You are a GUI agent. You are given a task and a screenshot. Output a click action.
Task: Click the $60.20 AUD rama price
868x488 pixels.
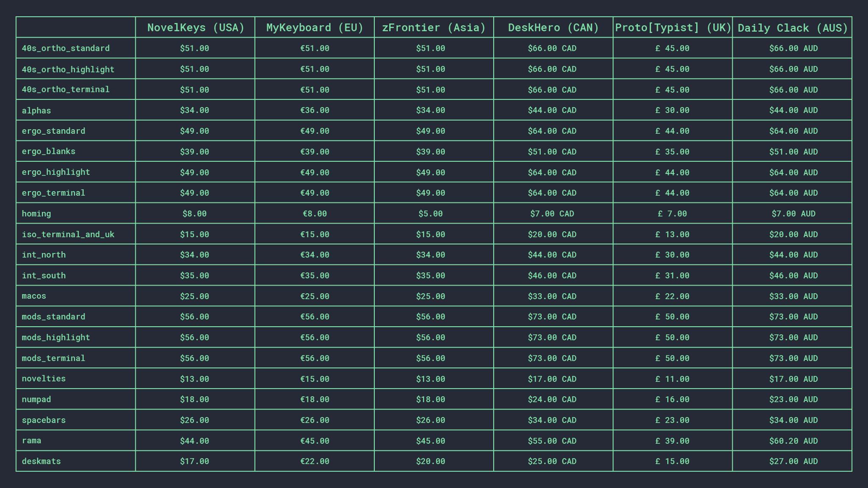tap(793, 441)
